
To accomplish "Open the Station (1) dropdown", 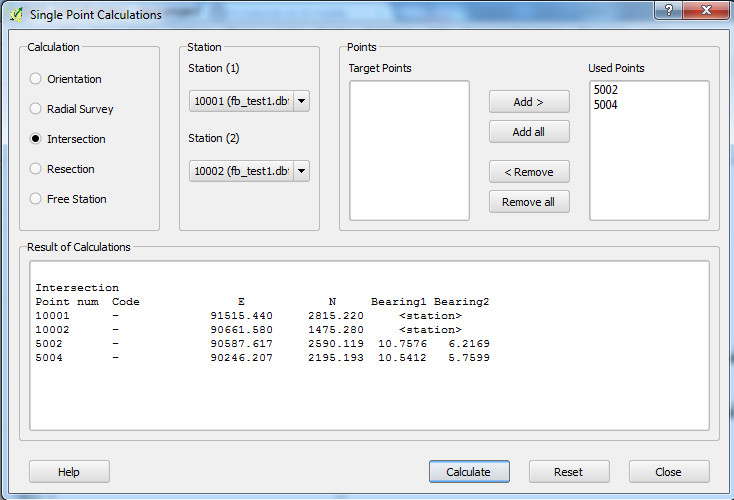I will [301, 101].
